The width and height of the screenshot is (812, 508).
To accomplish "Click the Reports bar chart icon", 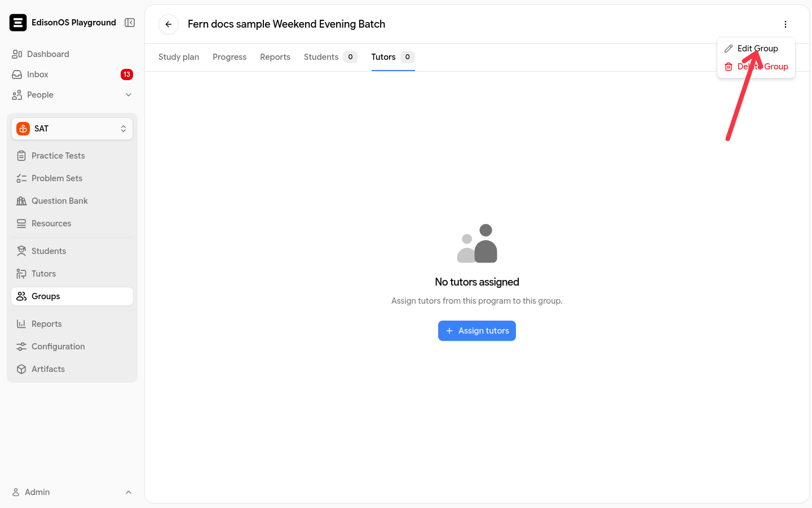I will point(21,324).
